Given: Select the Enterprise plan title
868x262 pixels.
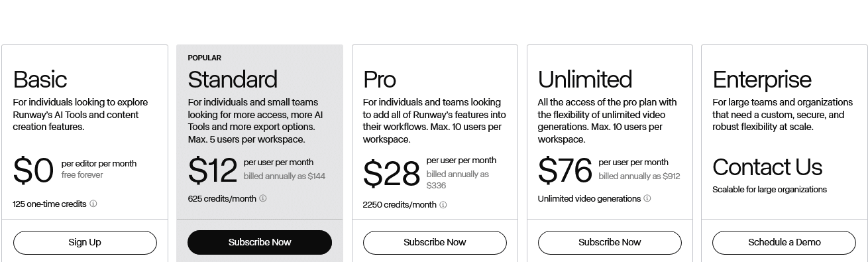Looking at the screenshot, I should (762, 80).
